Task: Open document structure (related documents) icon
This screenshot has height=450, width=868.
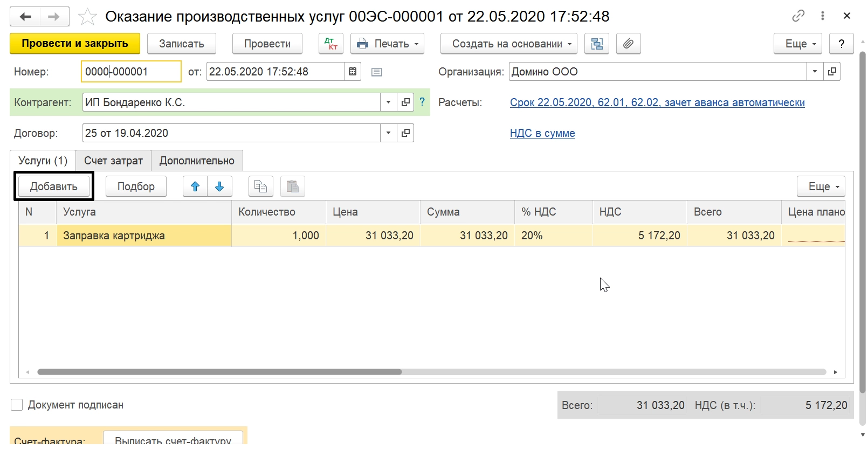Action: point(597,44)
